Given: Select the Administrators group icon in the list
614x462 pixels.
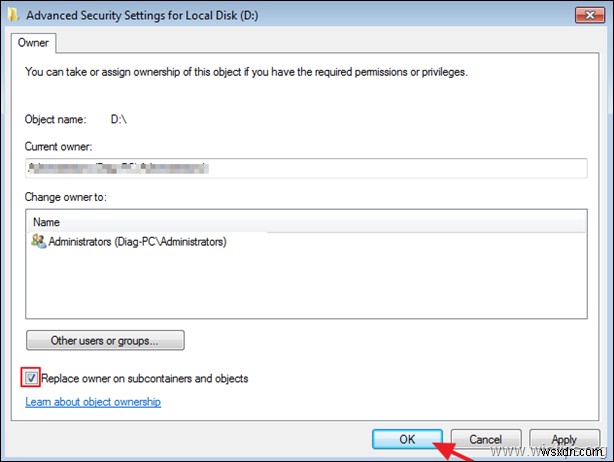Looking at the screenshot, I should pos(39,241).
